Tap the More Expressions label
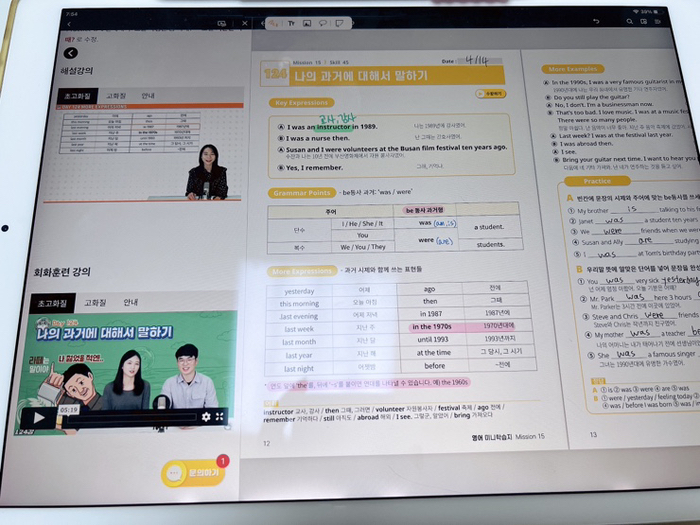 [x=302, y=271]
